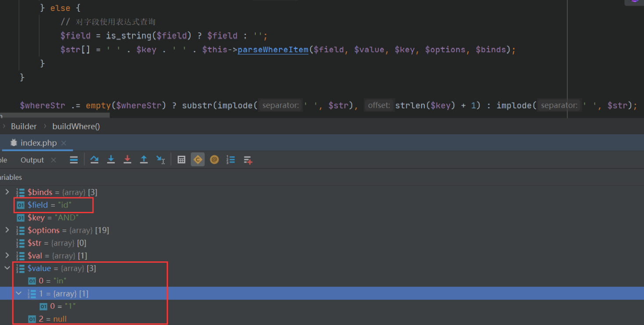Click the strlen function call in code
Screen dimensions: 644x325
point(410,105)
